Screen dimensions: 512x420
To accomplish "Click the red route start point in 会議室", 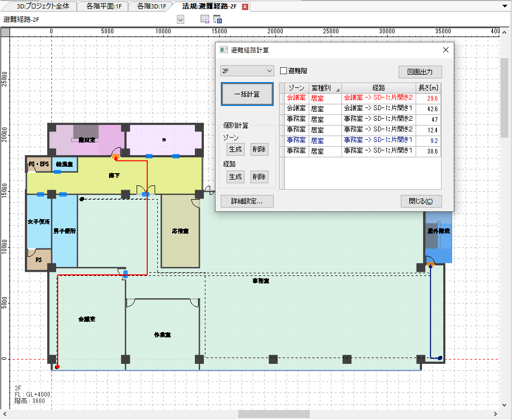I will [57, 367].
